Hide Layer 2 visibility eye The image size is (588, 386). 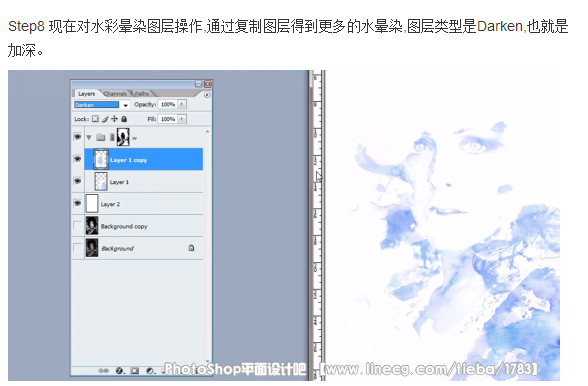pyautogui.click(x=77, y=203)
